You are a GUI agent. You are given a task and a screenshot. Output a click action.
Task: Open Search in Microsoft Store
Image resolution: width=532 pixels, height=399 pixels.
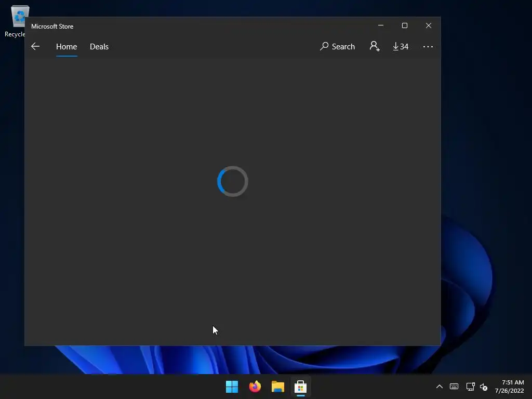pos(337,46)
